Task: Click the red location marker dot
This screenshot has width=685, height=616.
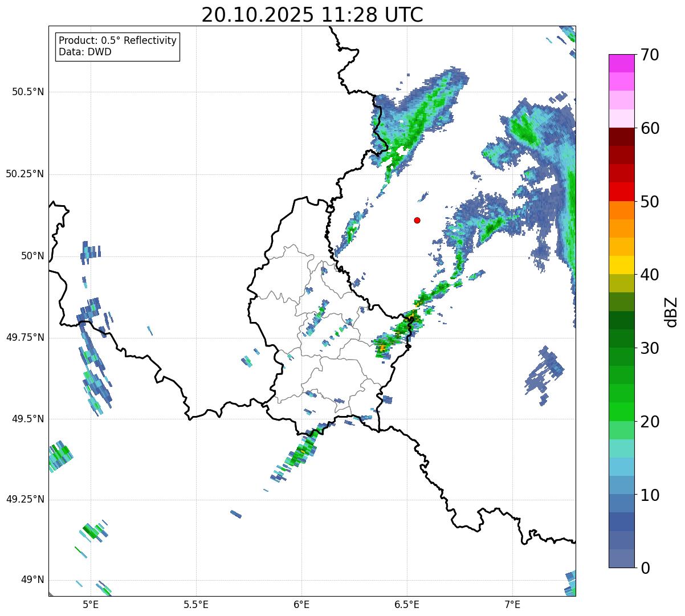Action: 417,220
